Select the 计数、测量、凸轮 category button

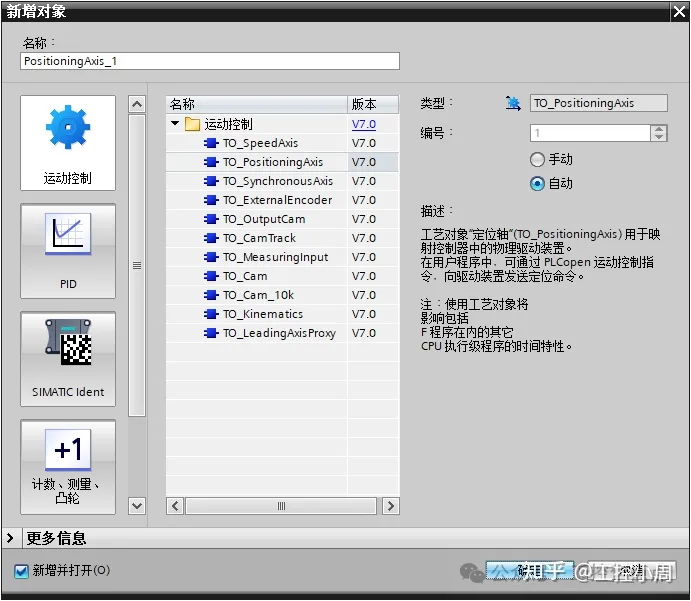(x=68, y=467)
